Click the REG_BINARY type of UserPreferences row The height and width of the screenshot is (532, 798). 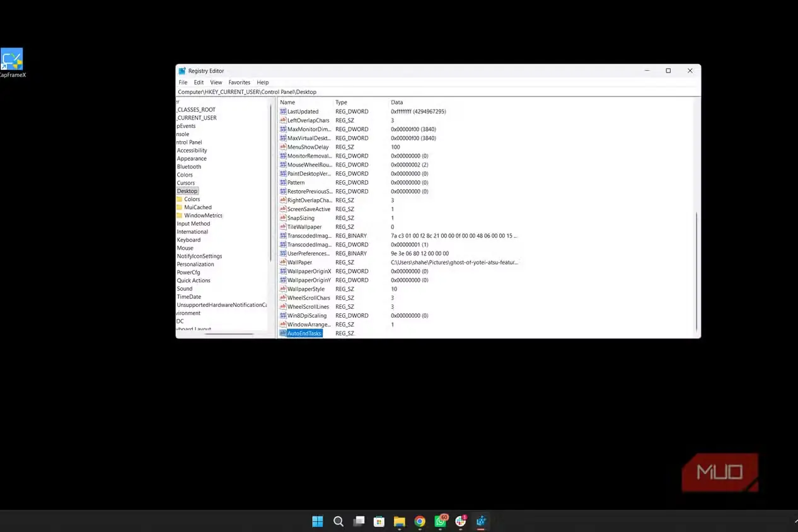point(351,253)
